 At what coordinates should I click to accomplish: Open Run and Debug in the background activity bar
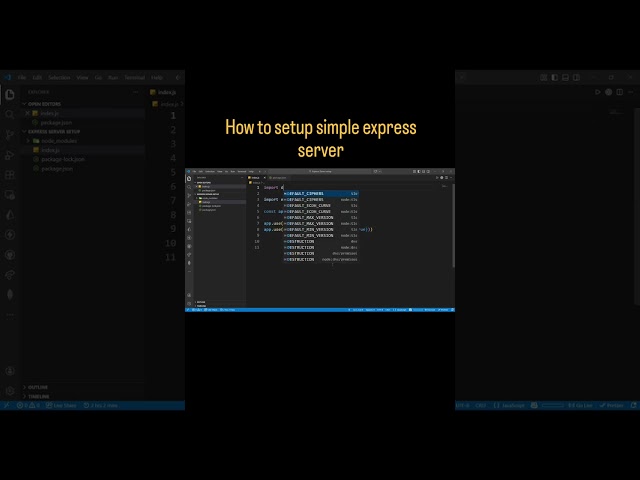[10, 155]
